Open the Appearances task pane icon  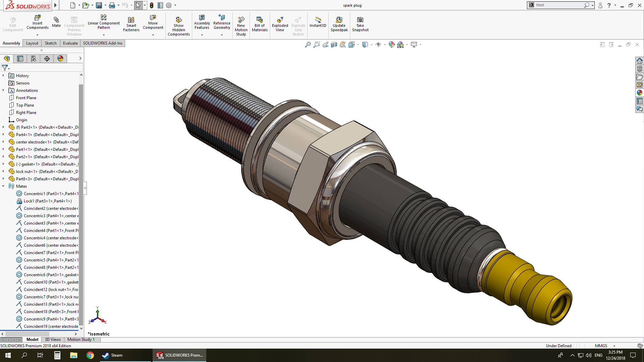coord(639,93)
